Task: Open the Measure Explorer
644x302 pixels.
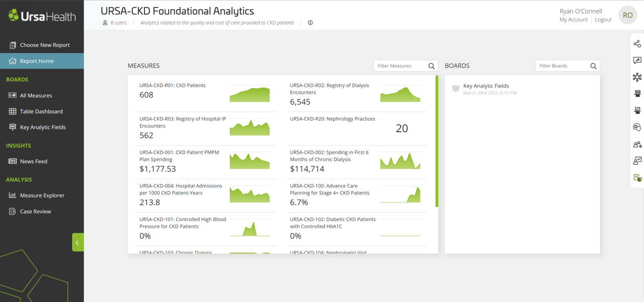Action: click(x=42, y=195)
